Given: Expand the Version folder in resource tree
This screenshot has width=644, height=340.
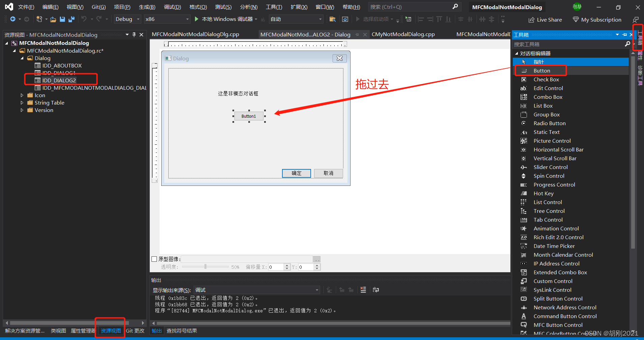Looking at the screenshot, I should 22,110.
